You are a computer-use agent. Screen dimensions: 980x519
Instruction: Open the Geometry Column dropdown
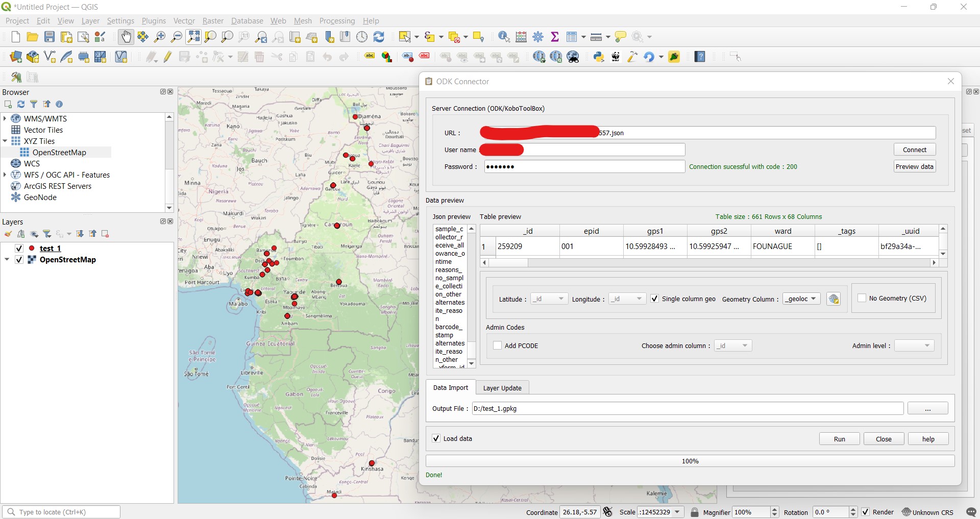pyautogui.click(x=802, y=299)
